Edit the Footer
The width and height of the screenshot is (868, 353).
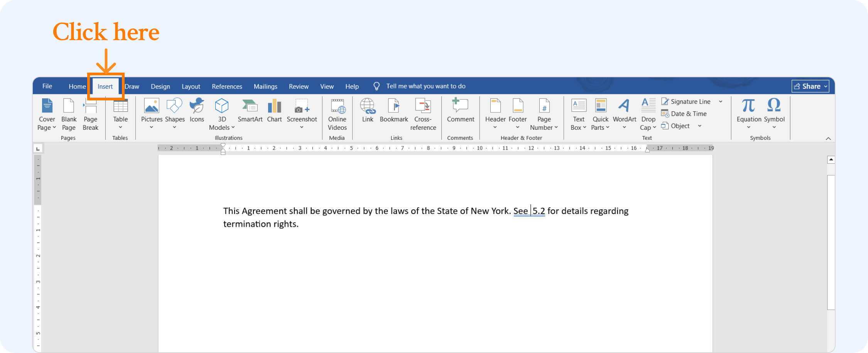518,114
